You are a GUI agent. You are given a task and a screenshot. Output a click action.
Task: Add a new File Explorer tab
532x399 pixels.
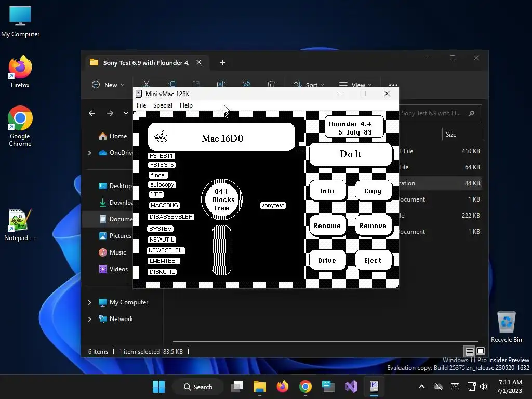click(222, 63)
